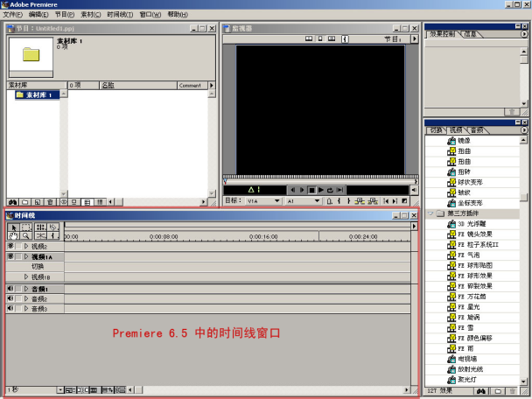Switch to the 音频 effects tab
Screen dimensions: 532x399
pos(477,130)
